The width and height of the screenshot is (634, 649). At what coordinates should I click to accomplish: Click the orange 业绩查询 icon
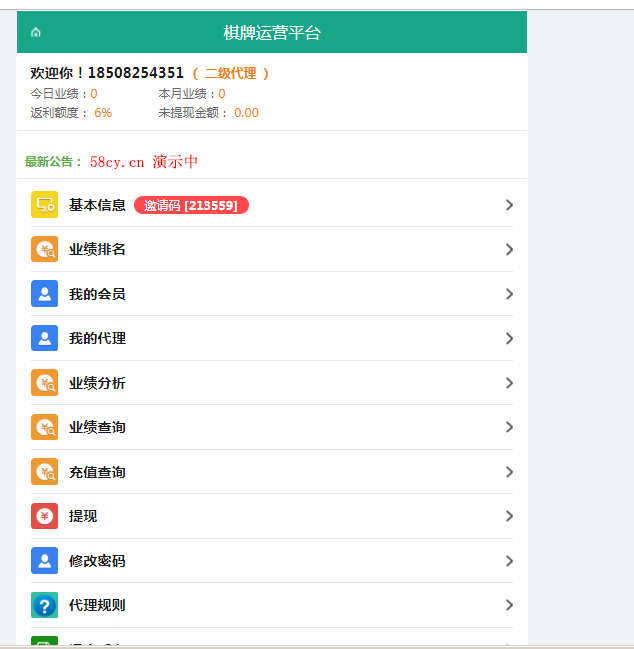pos(44,427)
